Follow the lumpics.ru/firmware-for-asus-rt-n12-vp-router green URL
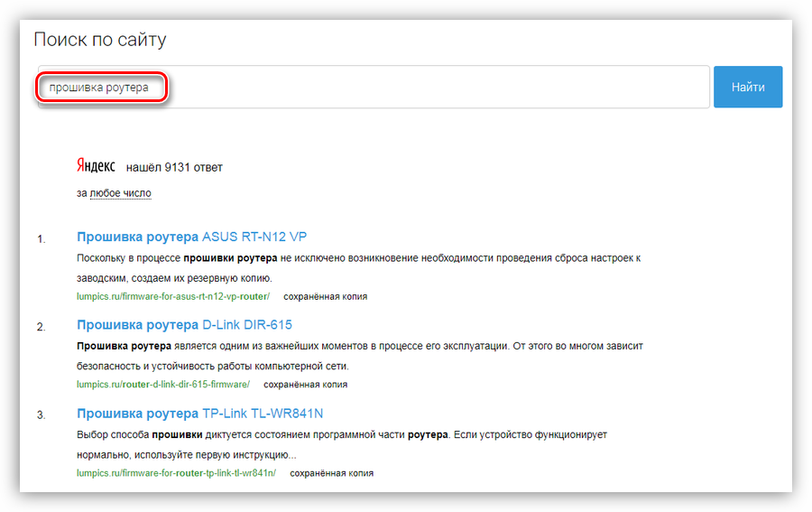This screenshot has width=812, height=512. 173,296
